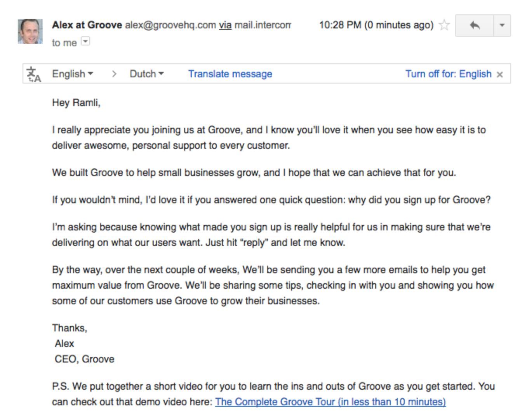Click the mail.intercom sending domain text
This screenshot has height=420, width=527.
pos(263,25)
